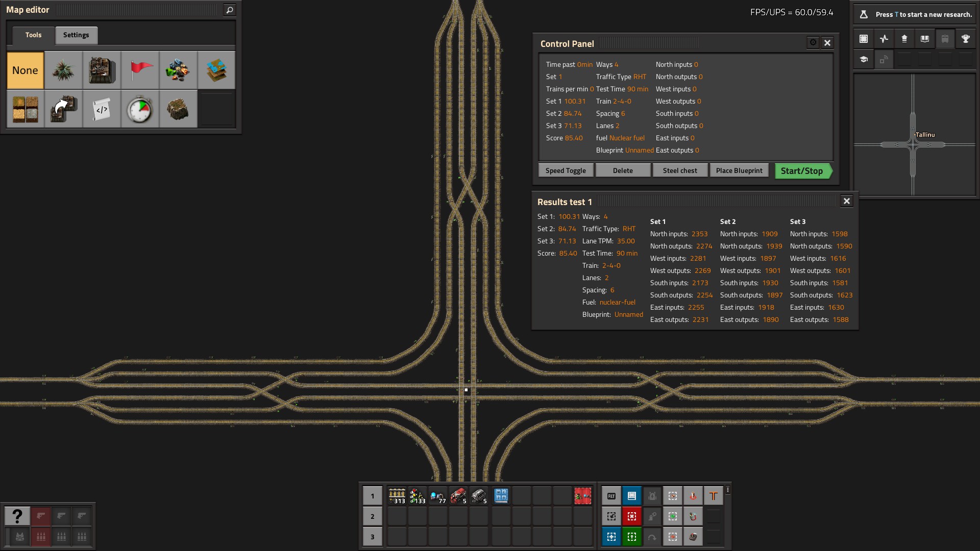The image size is (980, 551).
Task: Switch to the Settings tab
Action: click(x=76, y=35)
